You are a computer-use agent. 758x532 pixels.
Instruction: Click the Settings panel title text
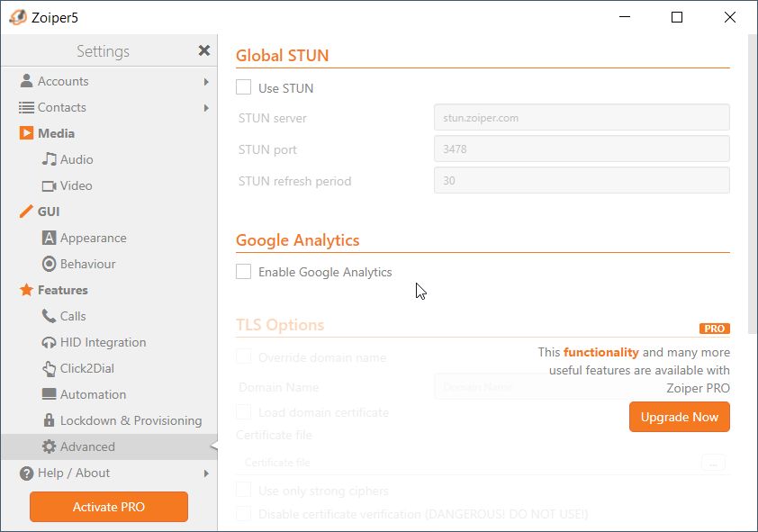point(103,51)
